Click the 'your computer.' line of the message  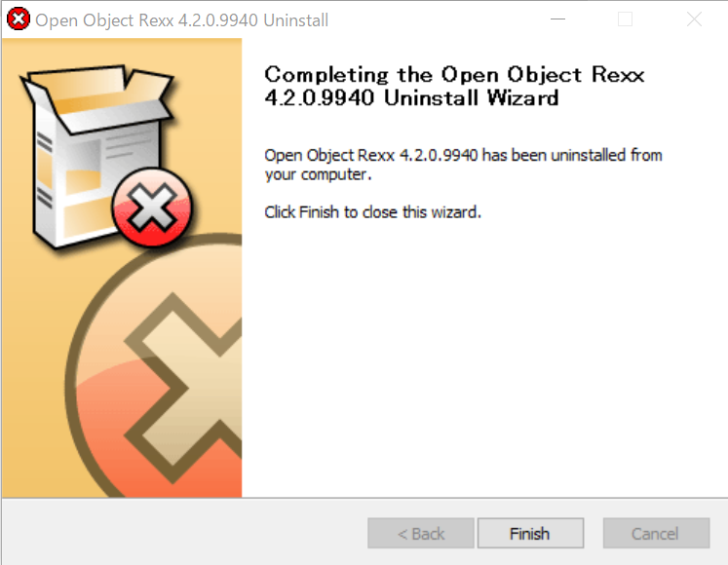coord(318,174)
